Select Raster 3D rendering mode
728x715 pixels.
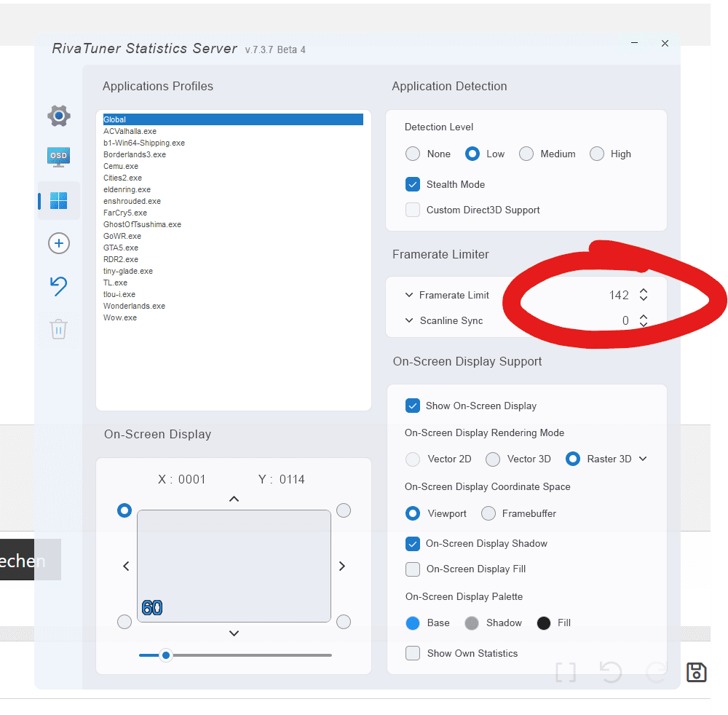pyautogui.click(x=572, y=459)
